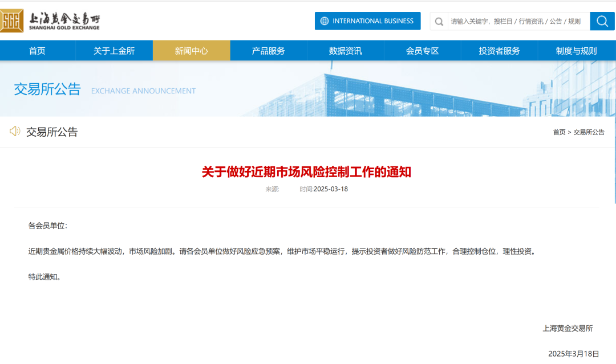Open INTERNATIONAL BUSINESS page
Image resolution: width=616 pixels, height=364 pixels.
pyautogui.click(x=367, y=21)
